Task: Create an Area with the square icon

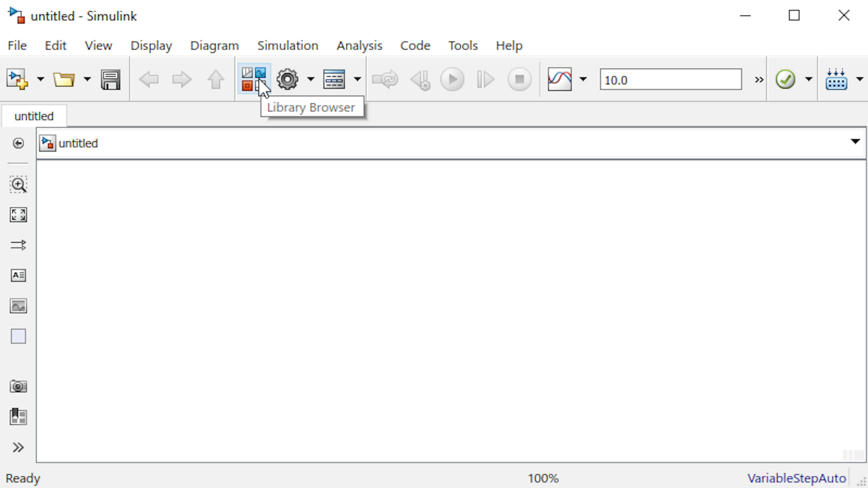Action: (18, 336)
